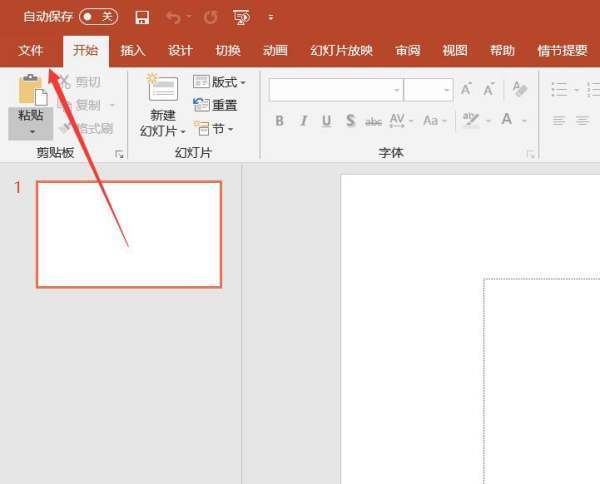
Task: Click the text shadow S icon
Action: coord(350,121)
